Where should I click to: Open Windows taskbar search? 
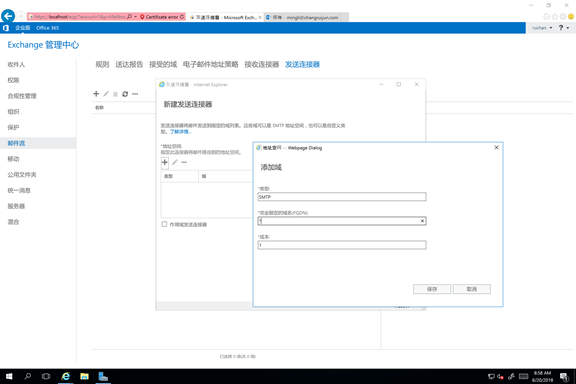[x=28, y=376]
